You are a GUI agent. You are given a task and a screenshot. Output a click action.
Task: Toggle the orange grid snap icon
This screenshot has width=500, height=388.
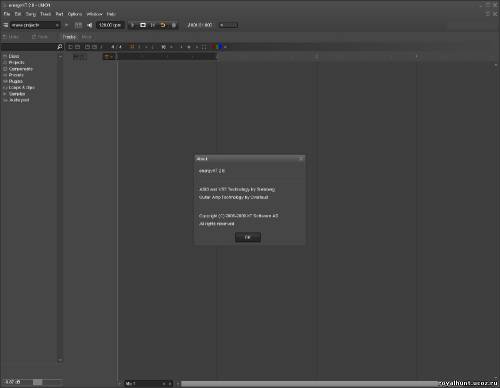tap(132, 47)
